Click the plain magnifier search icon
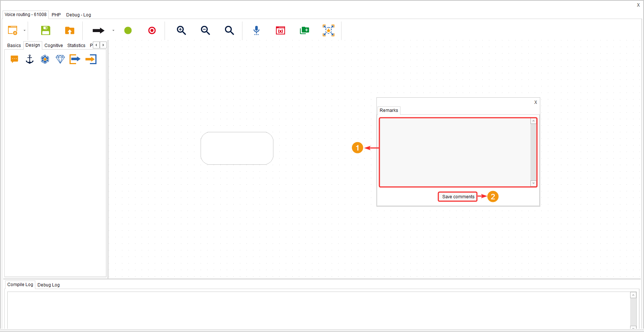The height and width of the screenshot is (332, 644). [x=229, y=30]
